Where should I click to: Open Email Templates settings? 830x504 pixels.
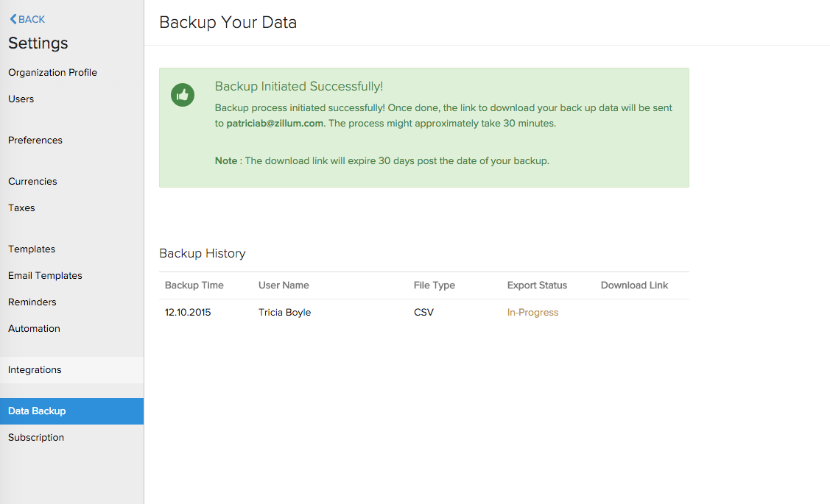45,275
